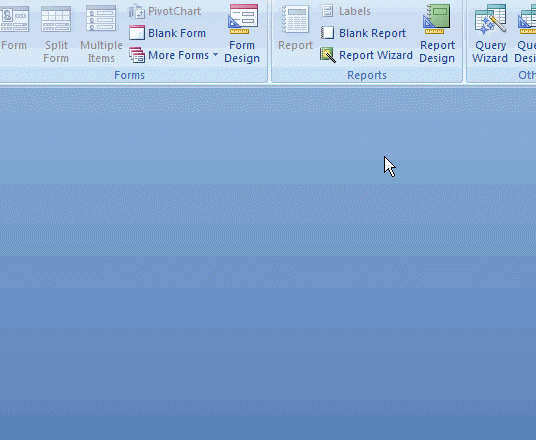Click the "Blank Report" text label
The image size is (536, 440).
coord(372,33)
